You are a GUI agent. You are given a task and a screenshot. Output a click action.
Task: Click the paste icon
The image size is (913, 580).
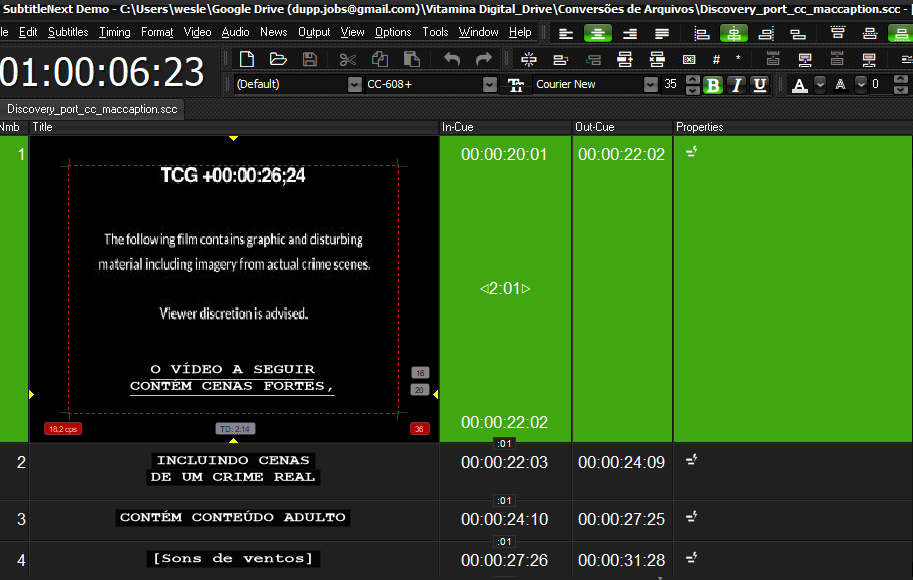tap(412, 59)
